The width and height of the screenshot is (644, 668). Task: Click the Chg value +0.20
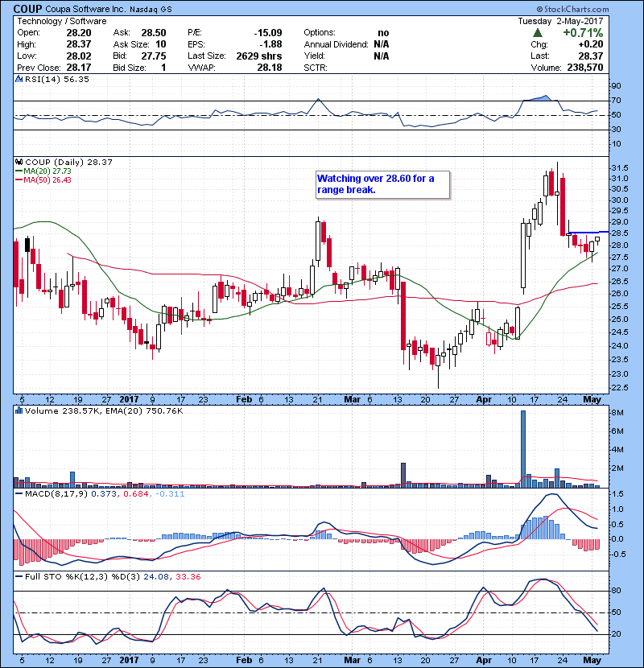(x=591, y=44)
